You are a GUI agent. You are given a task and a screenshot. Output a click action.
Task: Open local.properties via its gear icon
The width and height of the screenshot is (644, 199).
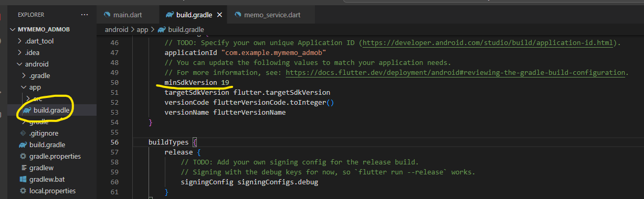pyautogui.click(x=23, y=191)
